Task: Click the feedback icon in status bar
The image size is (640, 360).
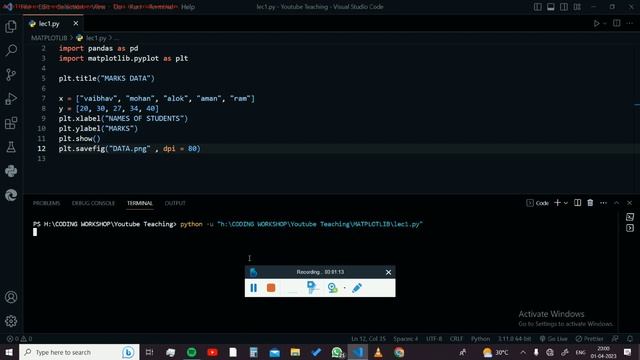Action: [x=615, y=339]
